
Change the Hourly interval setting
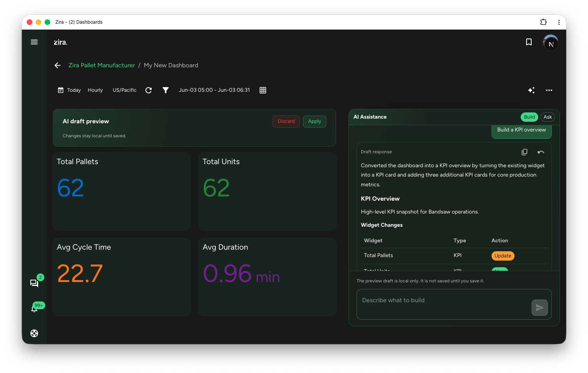(95, 90)
